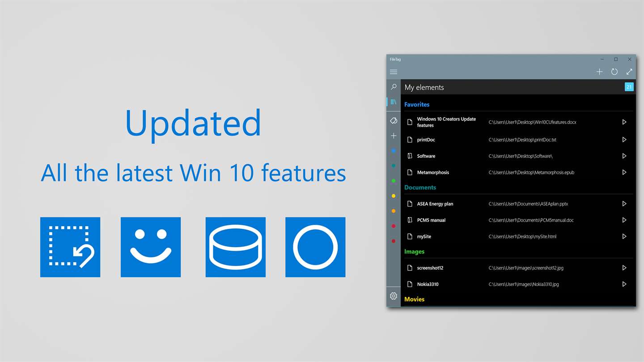Click the sidebar plus icon below the tag
This screenshot has height=362, width=644.
[394, 136]
